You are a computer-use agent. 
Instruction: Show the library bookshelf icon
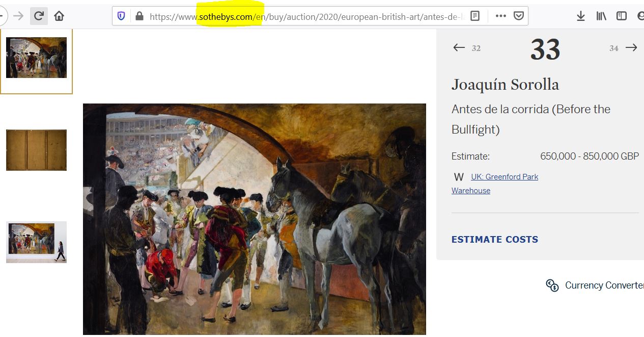[601, 16]
